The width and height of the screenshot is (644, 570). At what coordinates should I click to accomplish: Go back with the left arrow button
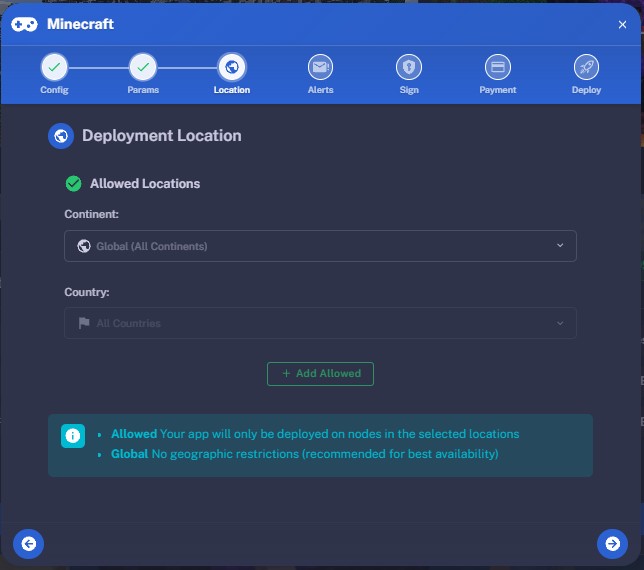(x=29, y=543)
